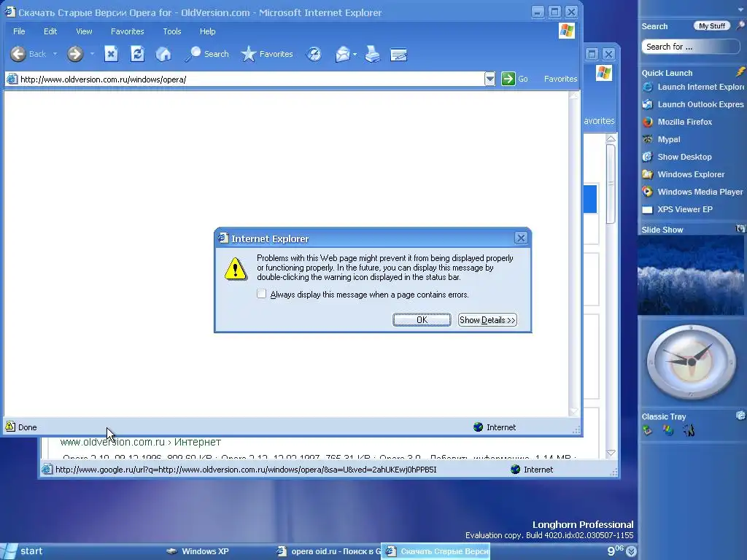Viewport: 747px width, 560px height.
Task: Open the View menu
Action: click(x=84, y=31)
